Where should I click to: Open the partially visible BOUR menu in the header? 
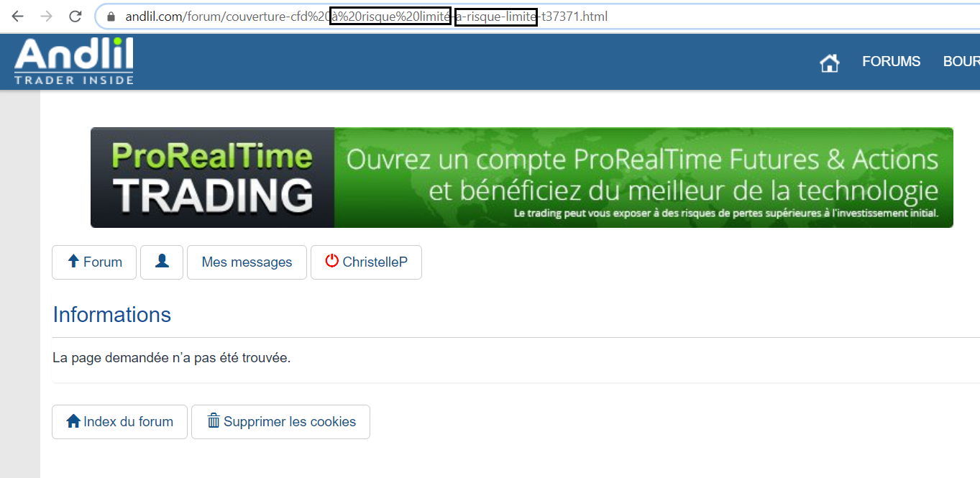click(x=961, y=62)
